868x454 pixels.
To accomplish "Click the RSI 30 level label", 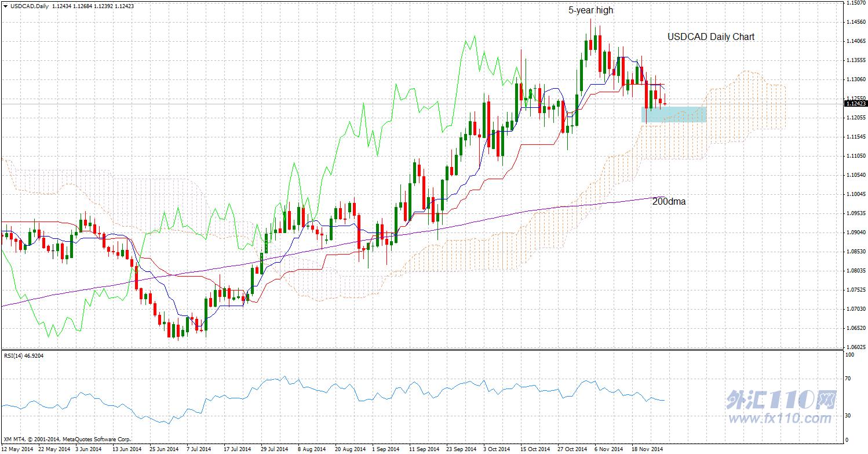I will point(849,415).
